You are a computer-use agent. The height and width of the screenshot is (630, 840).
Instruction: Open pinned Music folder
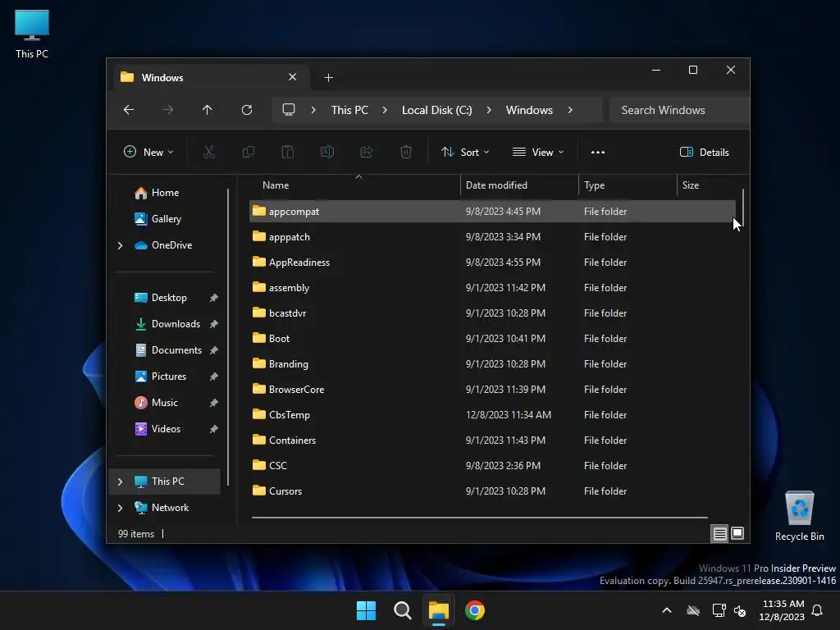pyautogui.click(x=164, y=402)
